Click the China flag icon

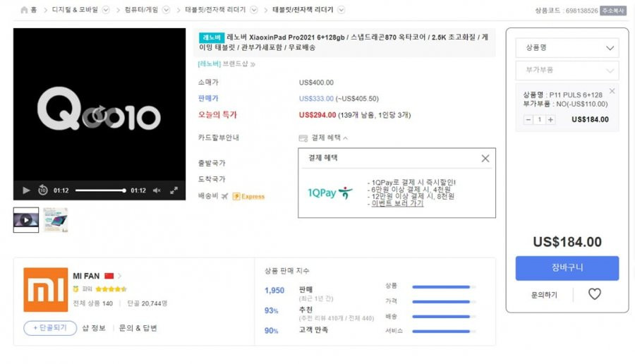109,276
